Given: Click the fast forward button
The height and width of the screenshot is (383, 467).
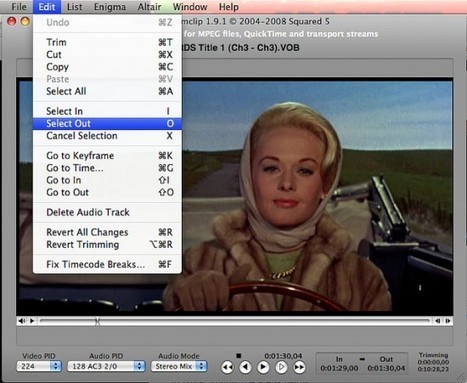Looking at the screenshot, I should pyautogui.click(x=299, y=367).
